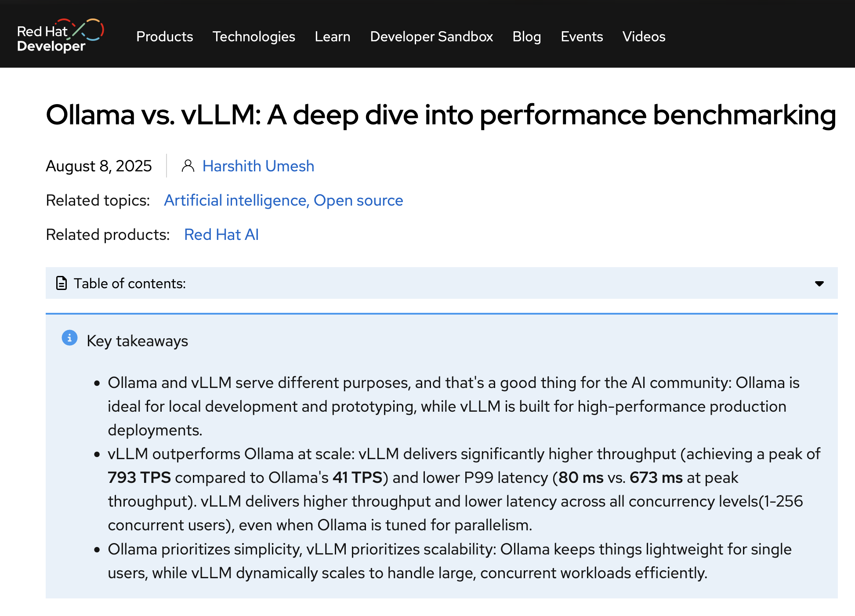This screenshot has height=616, width=855.
Task: Open author Harshith Umesh's profile link
Action: coord(258,166)
